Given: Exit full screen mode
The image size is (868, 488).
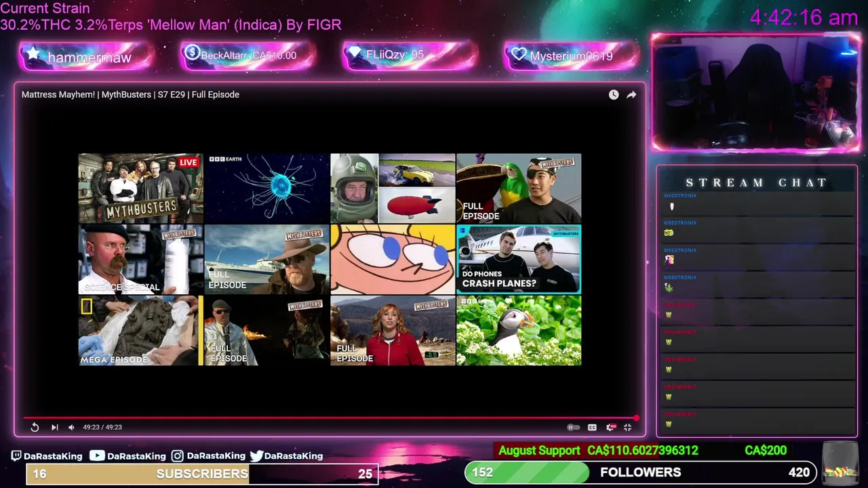Looking at the screenshot, I should pos(627,427).
